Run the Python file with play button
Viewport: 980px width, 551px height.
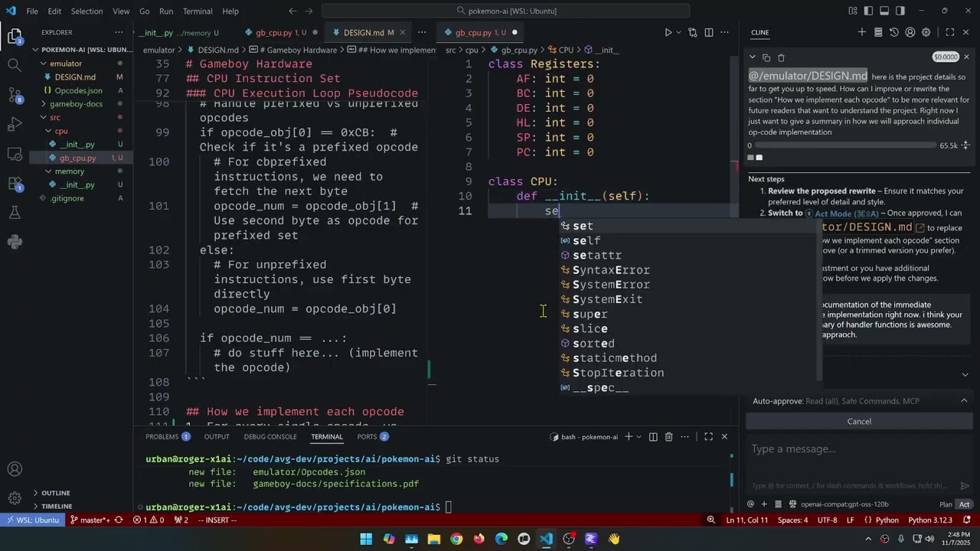point(668,32)
